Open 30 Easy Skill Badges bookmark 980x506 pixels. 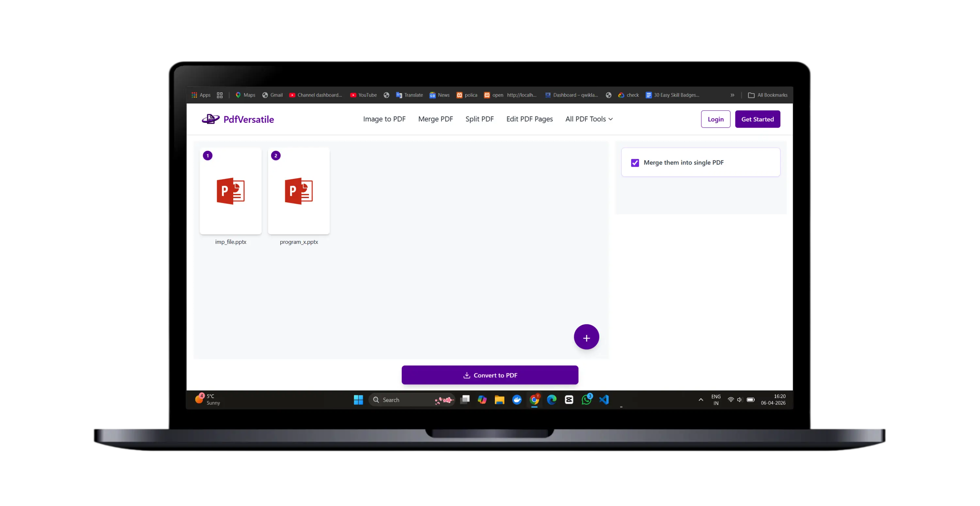click(672, 95)
